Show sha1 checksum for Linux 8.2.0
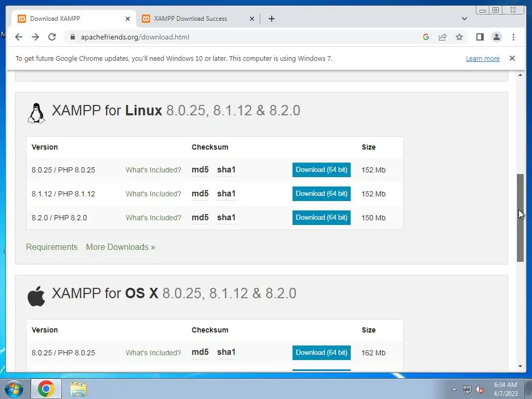532x399 pixels. coord(227,217)
